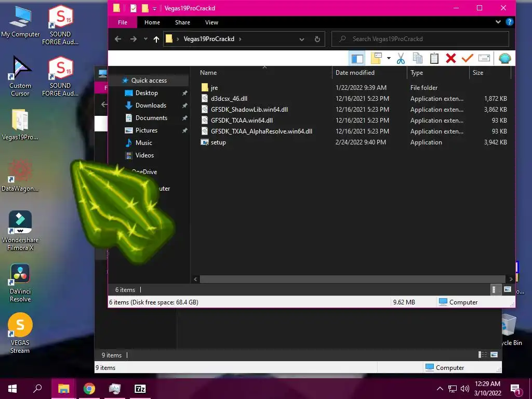This screenshot has height=399, width=532.
Task: Click the DaVinci Resolve desktop icon
Action: pos(20,283)
